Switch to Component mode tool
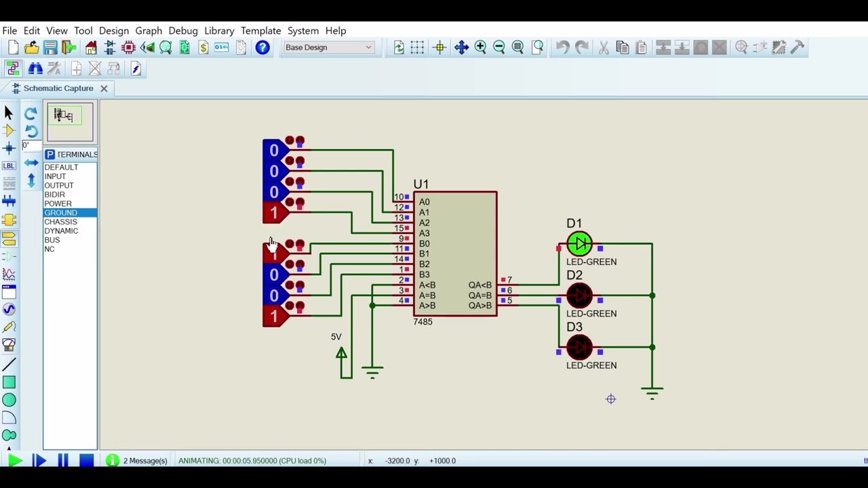The image size is (868, 488). click(x=9, y=131)
